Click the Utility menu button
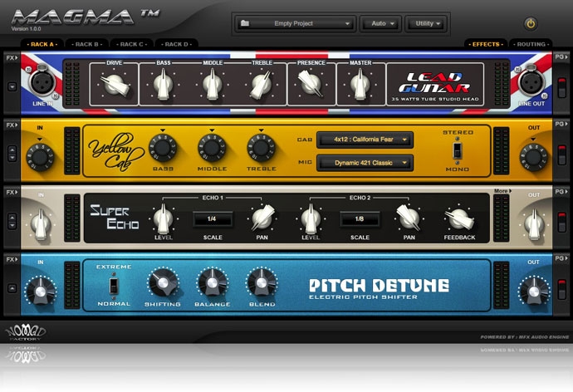Image resolution: width=573 pixels, height=392 pixels. [x=427, y=24]
